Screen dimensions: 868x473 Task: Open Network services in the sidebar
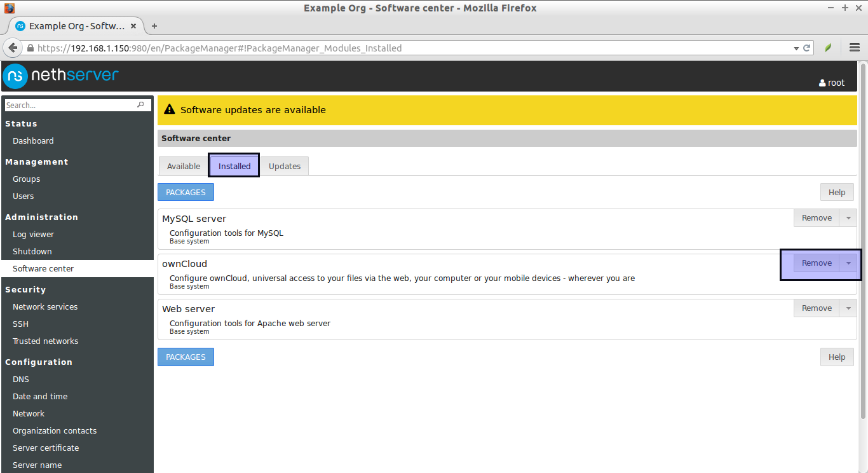(x=45, y=307)
